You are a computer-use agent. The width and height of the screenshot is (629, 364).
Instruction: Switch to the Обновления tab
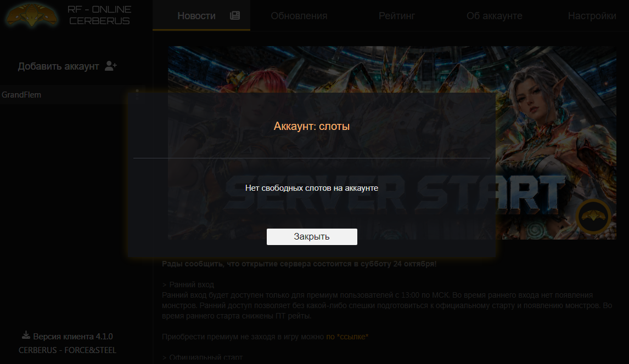(299, 15)
